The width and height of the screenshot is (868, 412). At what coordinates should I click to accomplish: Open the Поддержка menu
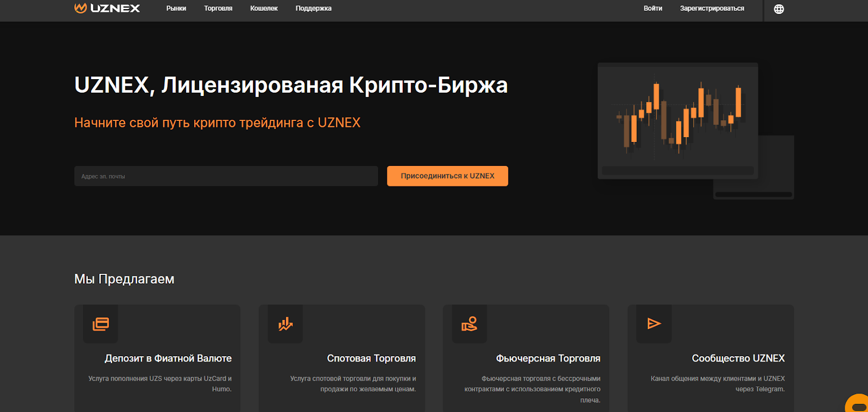click(314, 8)
